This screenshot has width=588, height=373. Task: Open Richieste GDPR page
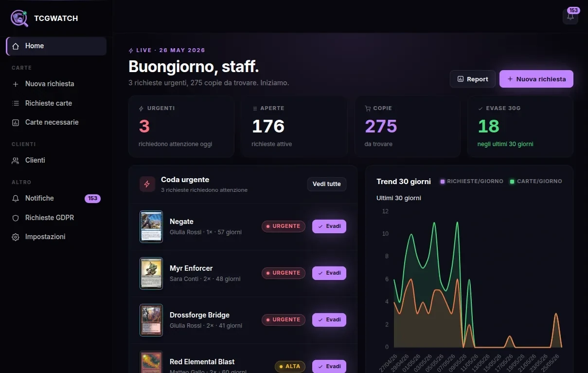click(56, 218)
